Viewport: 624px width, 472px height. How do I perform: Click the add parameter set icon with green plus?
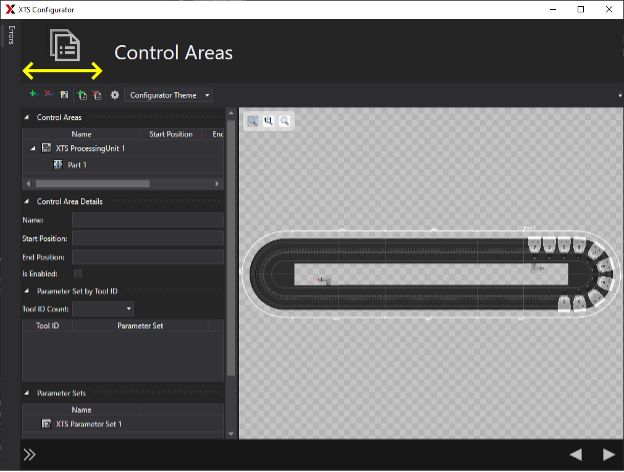(x=82, y=95)
